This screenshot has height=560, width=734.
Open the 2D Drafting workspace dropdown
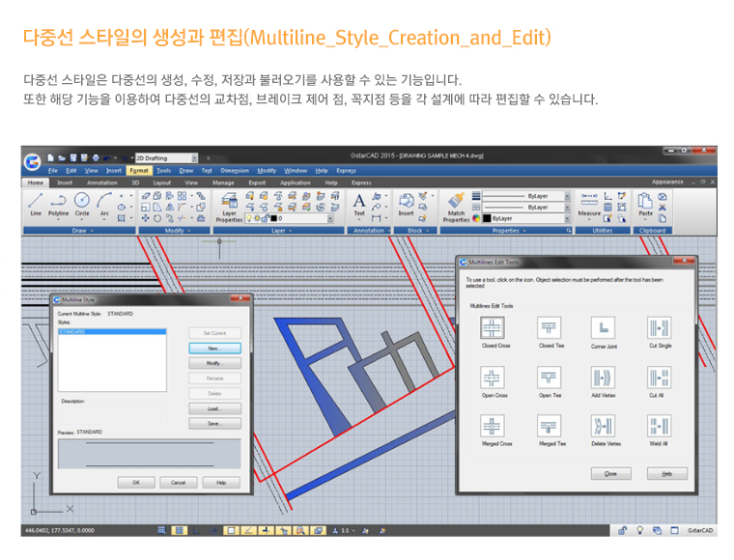point(194,157)
